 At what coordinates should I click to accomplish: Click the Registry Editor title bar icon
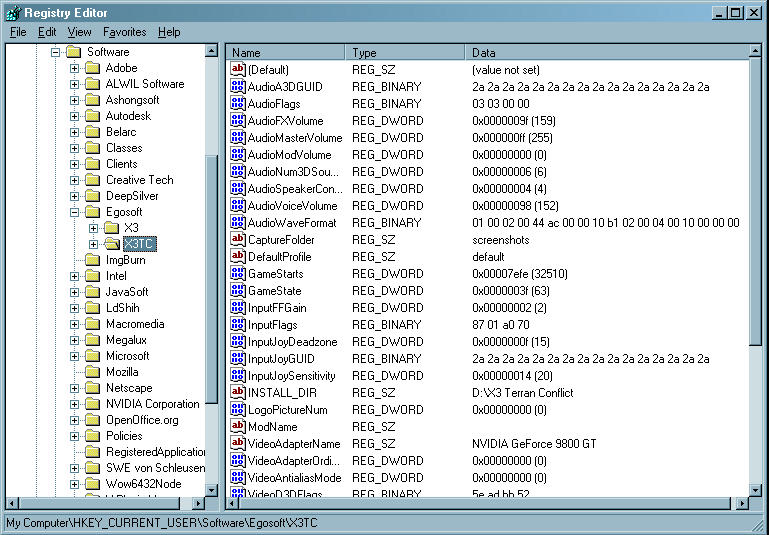pos(13,13)
